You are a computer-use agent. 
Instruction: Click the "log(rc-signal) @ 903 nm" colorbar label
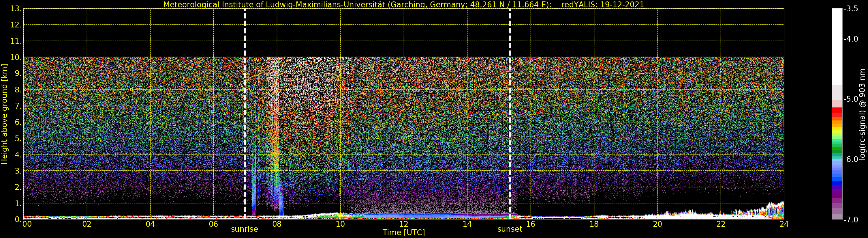[862, 114]
